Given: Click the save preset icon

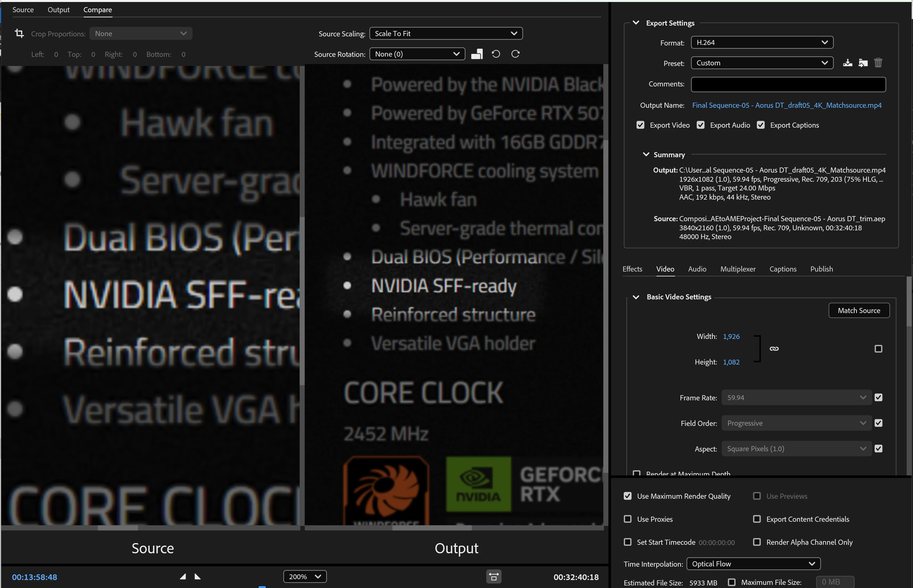Looking at the screenshot, I should click(847, 63).
